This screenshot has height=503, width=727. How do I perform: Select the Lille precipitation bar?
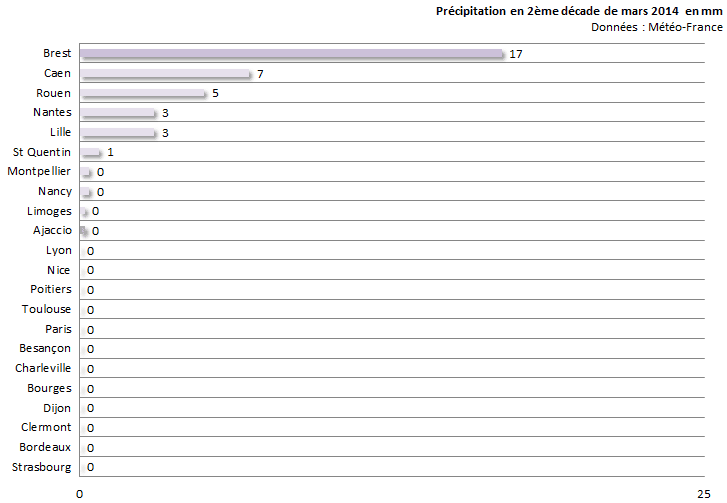tap(118, 133)
